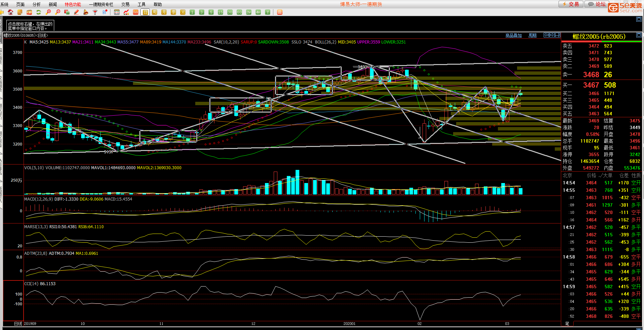The width and height of the screenshot is (644, 330).
Task: Open the 交易 menu
Action: coord(126,4)
